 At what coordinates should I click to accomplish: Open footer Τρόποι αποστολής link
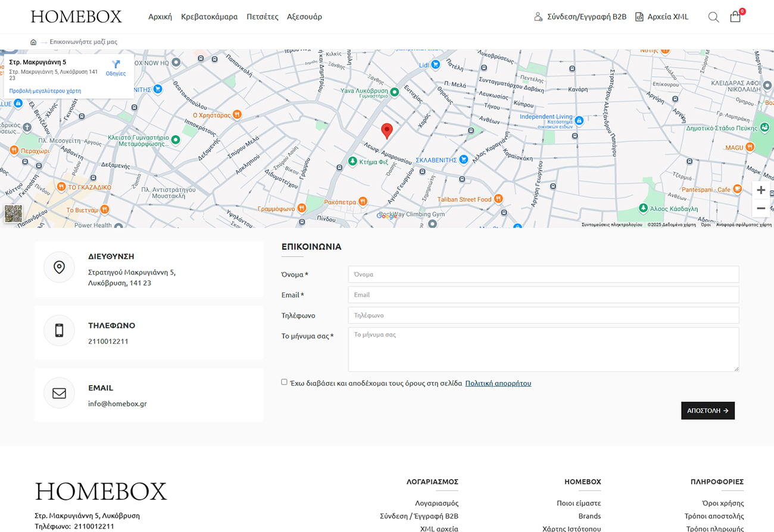[714, 517]
